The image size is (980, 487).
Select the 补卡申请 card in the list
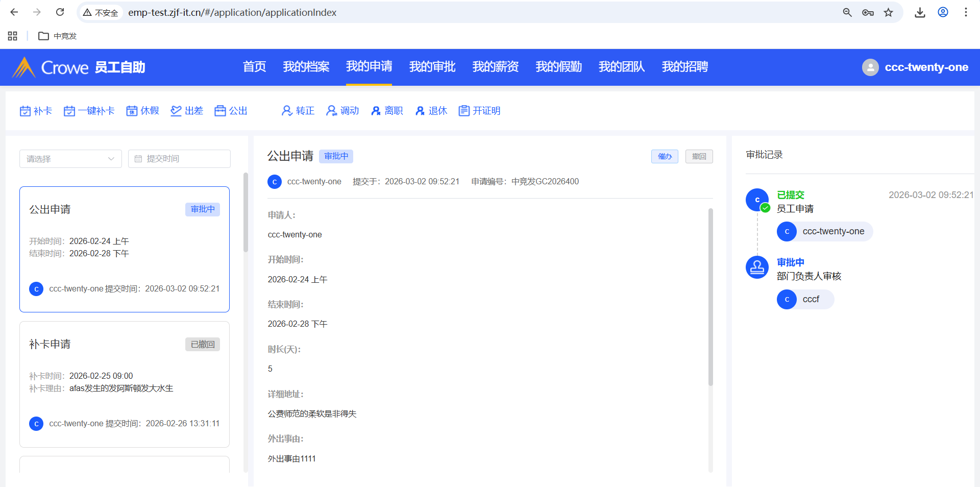pyautogui.click(x=125, y=384)
